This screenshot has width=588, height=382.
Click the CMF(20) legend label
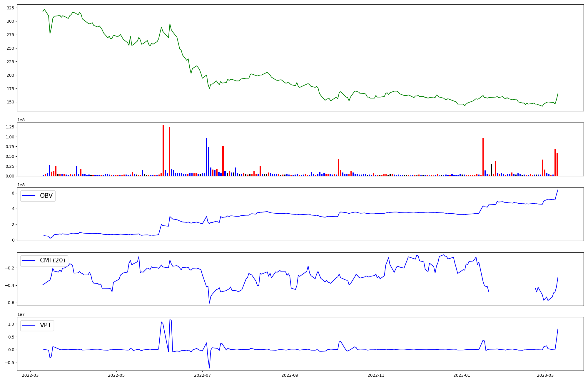coord(52,260)
